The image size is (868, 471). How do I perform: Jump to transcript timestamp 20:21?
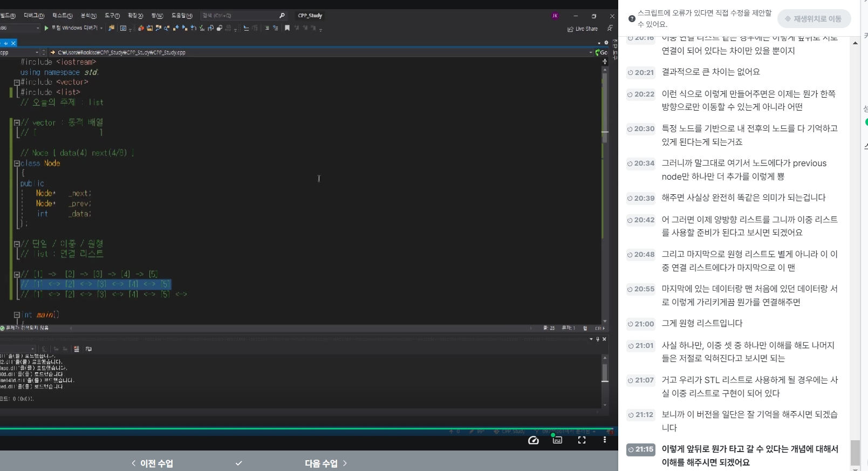[640, 72]
